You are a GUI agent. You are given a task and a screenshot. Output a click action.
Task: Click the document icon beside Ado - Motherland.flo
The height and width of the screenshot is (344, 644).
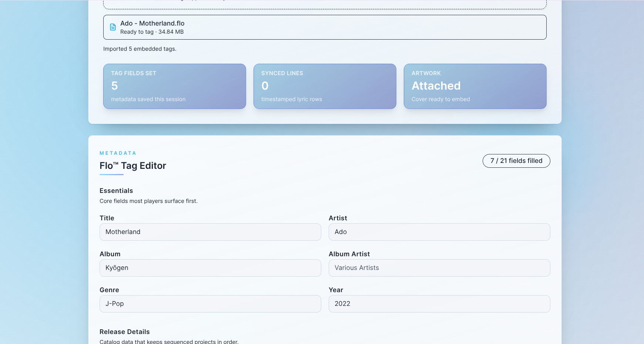click(x=113, y=27)
